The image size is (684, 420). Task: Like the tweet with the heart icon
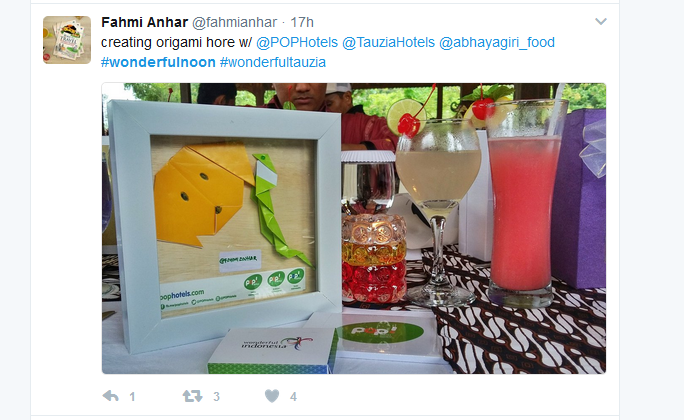click(272, 396)
